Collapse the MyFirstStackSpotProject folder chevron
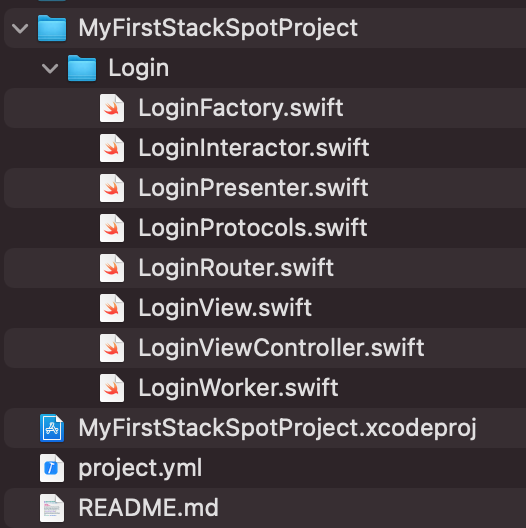Screen dimensions: 526x528 pyautogui.click(x=20, y=28)
